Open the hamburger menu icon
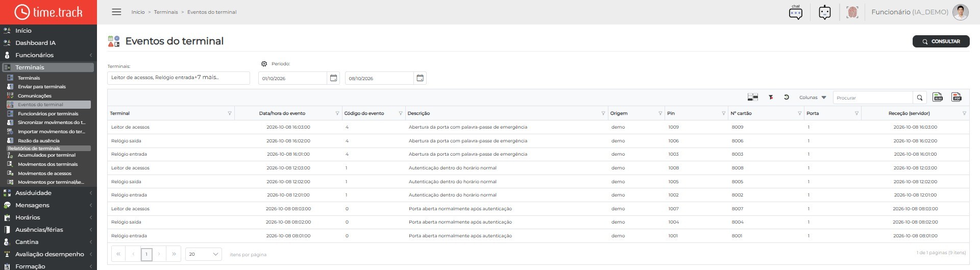 tap(116, 12)
